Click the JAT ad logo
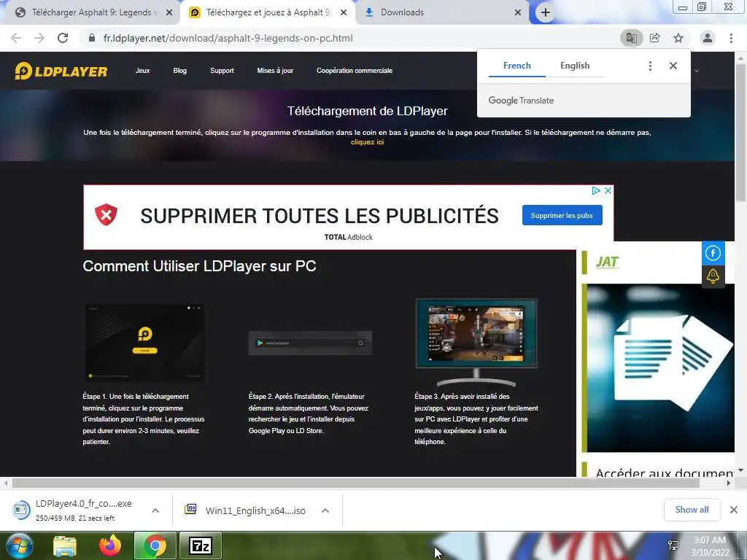747x560 pixels. (x=607, y=262)
